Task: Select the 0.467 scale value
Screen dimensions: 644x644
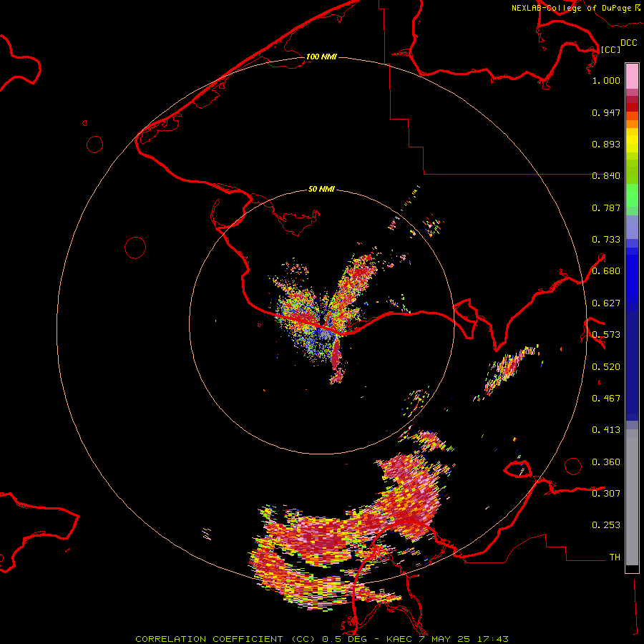Action: click(606, 399)
